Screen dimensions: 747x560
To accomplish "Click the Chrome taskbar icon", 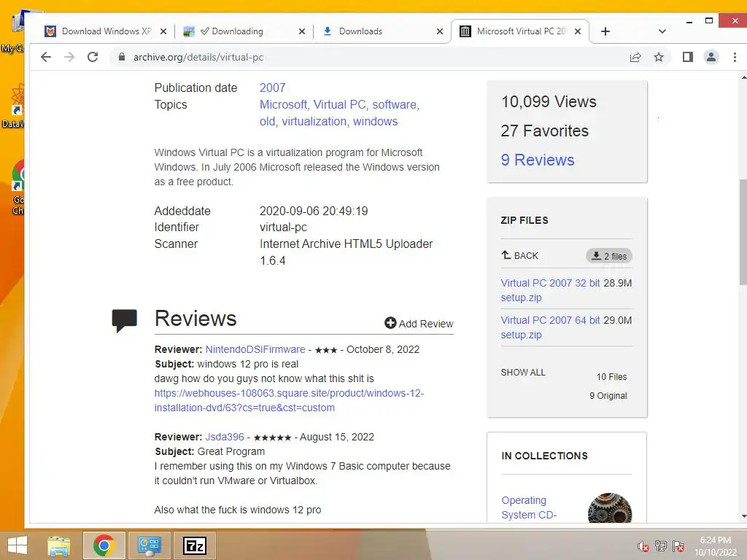I will [x=104, y=545].
